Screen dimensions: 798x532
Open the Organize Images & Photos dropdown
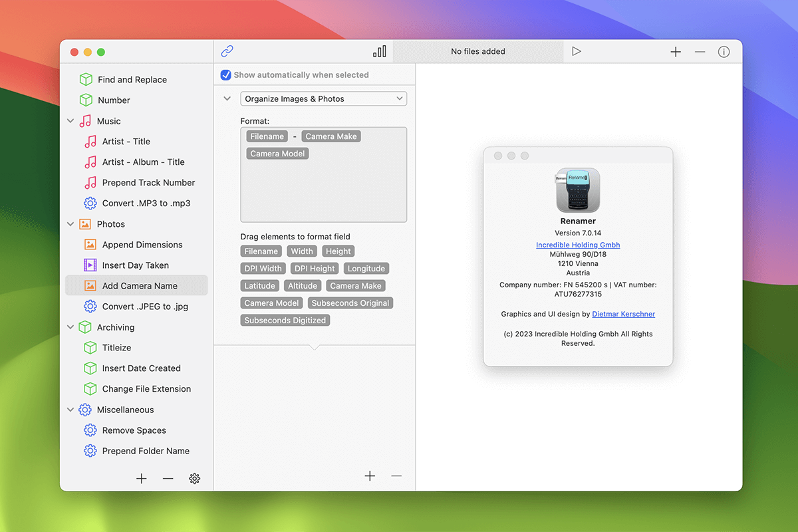tap(324, 99)
